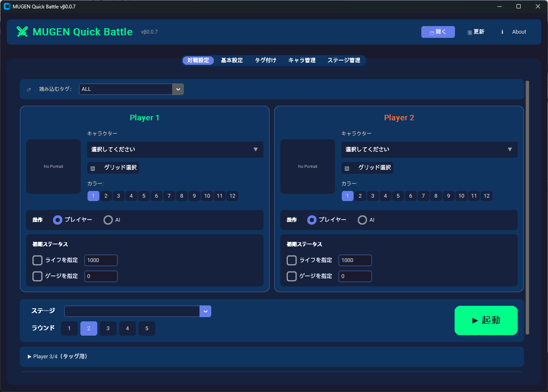548x392 pixels.
Task: Open the ステージ stage dropdown arrow
Action: click(205, 311)
